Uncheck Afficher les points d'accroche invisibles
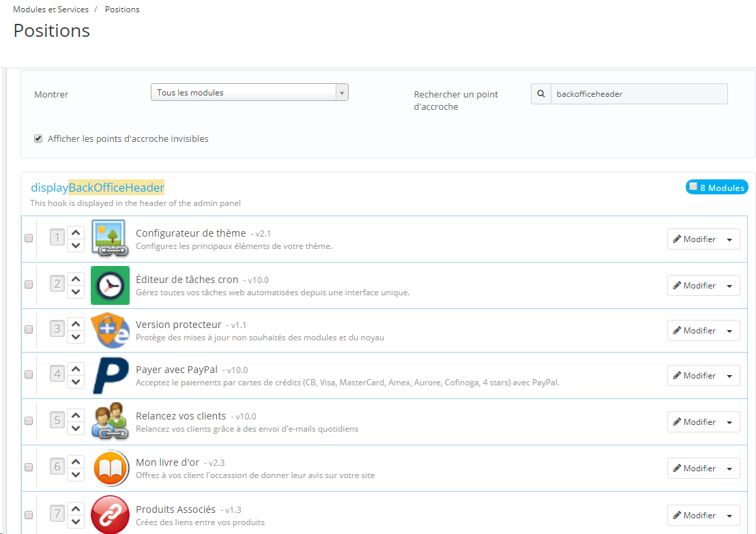This screenshot has height=534, width=756. 38,139
